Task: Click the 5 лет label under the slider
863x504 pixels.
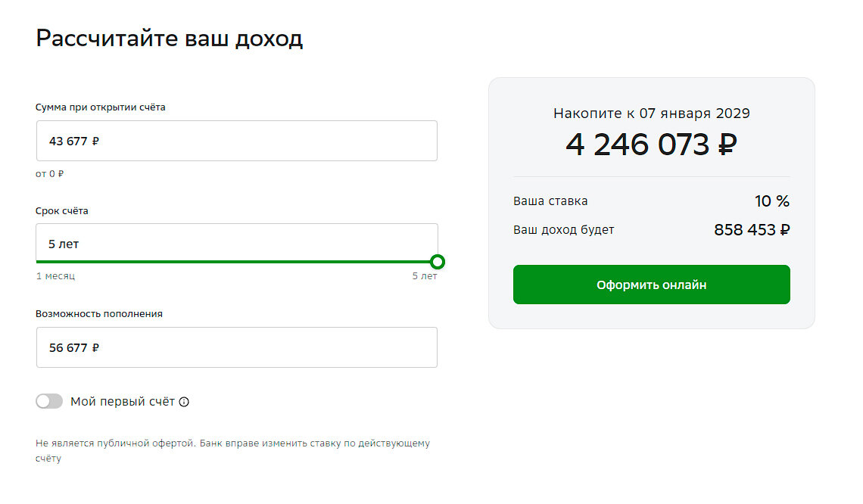Action: coord(425,276)
